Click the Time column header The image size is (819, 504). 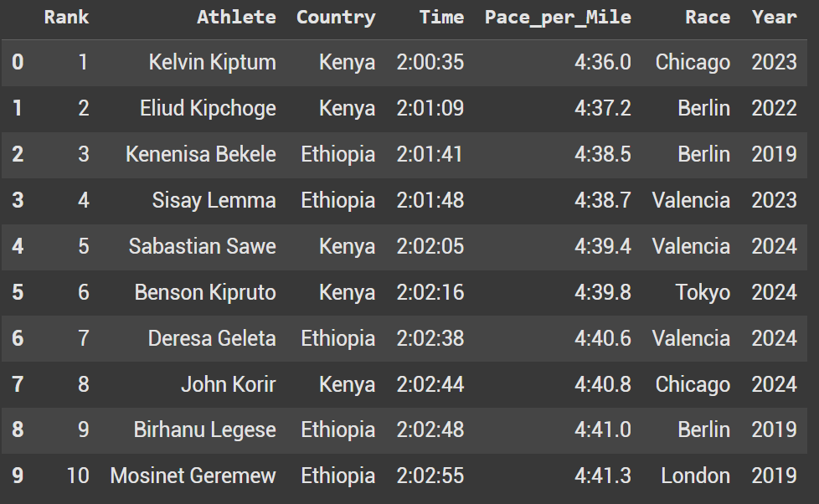coord(441,17)
